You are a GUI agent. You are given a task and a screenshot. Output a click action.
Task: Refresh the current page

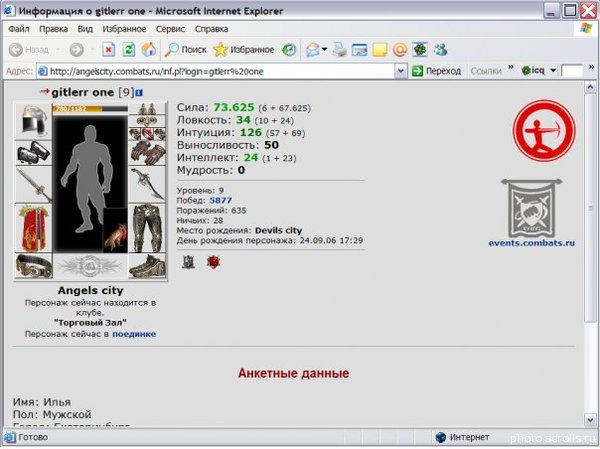(129, 50)
